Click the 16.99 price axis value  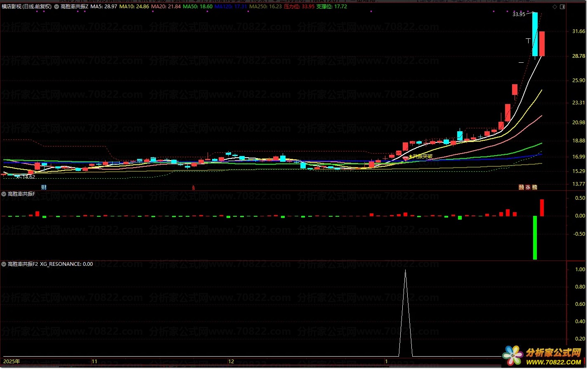point(579,156)
